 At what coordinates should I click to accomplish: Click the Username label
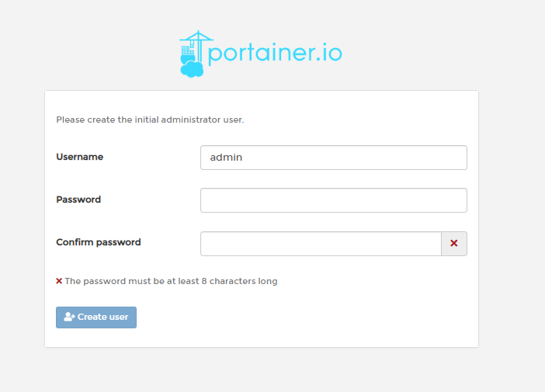tap(80, 157)
